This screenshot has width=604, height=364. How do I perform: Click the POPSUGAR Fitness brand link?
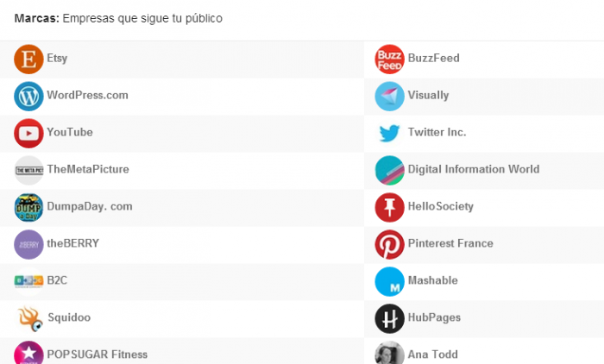97,354
